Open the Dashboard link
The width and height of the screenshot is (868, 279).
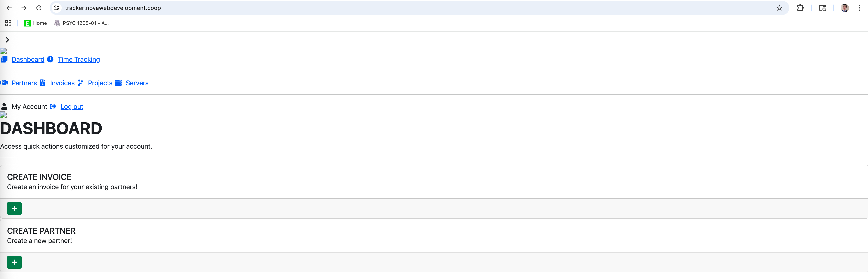(x=28, y=60)
